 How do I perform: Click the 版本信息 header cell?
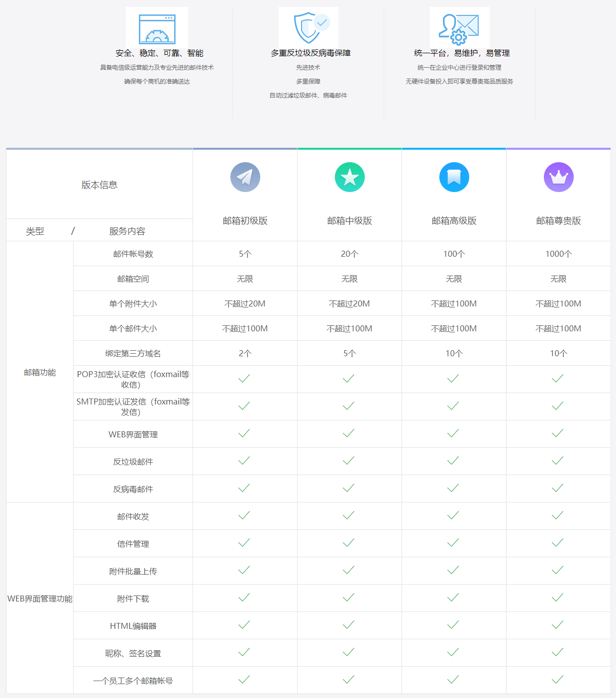100,185
